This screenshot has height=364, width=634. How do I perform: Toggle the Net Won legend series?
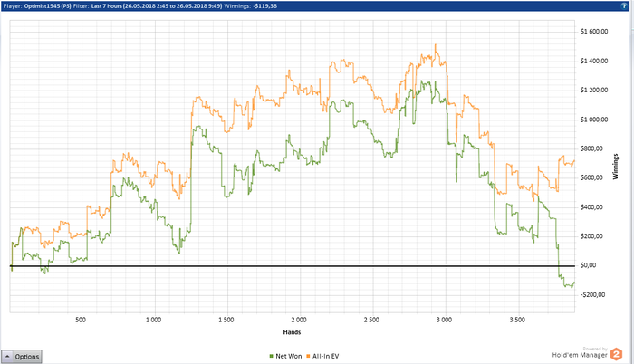tap(285, 357)
